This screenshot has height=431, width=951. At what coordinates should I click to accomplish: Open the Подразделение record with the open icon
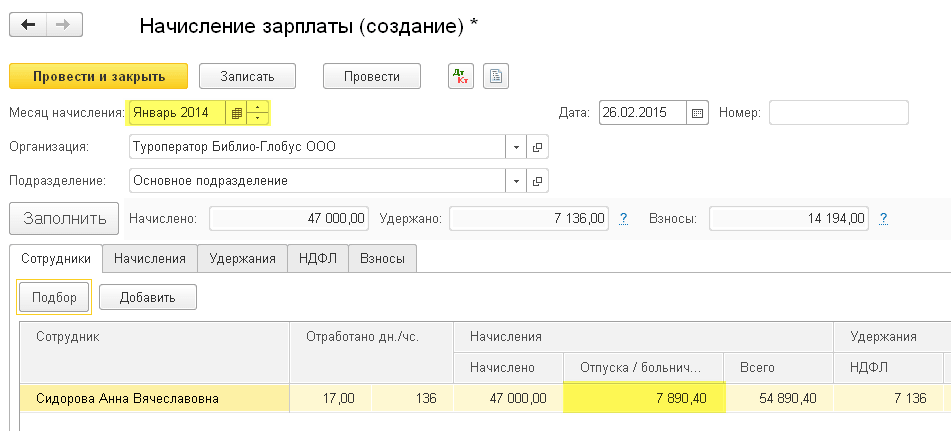pyautogui.click(x=537, y=181)
